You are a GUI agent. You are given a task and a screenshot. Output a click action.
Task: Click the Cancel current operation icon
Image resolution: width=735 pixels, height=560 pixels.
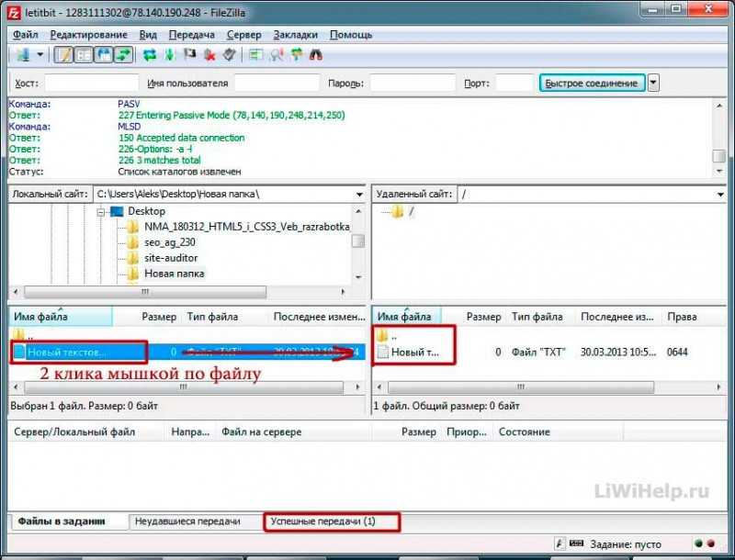tap(189, 55)
